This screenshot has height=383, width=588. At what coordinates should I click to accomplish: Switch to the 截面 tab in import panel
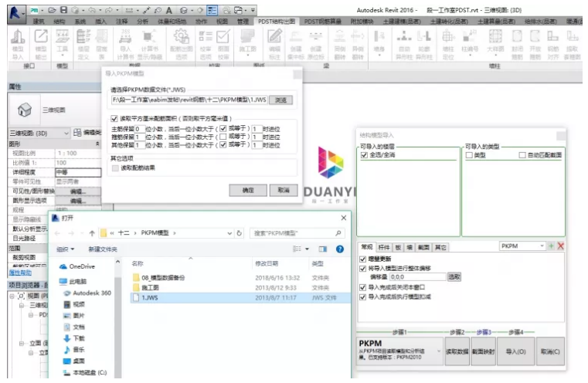pyautogui.click(x=423, y=247)
